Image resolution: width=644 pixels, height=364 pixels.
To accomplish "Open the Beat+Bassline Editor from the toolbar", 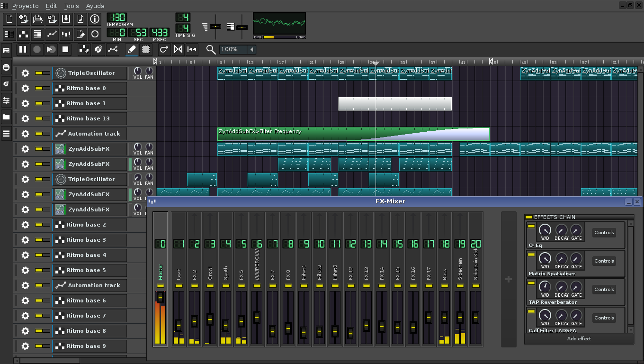I will [23, 34].
